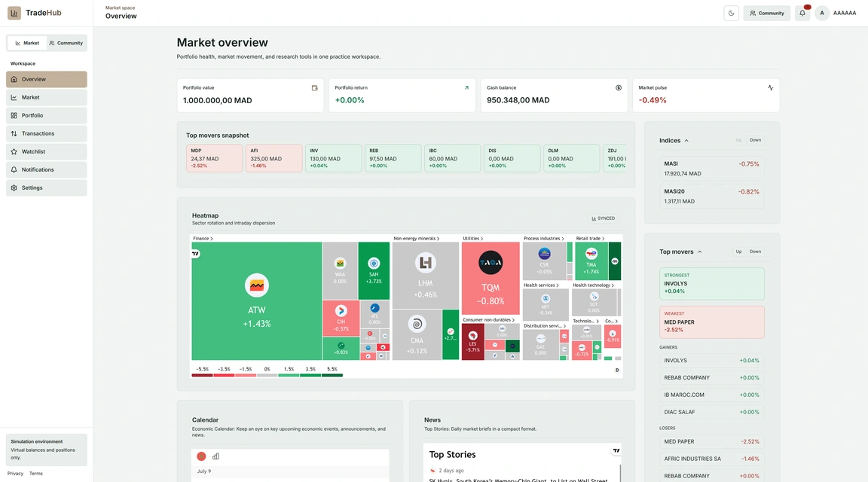Open Privacy link in sidebar footer
Image resolution: width=868 pixels, height=482 pixels.
pyautogui.click(x=16, y=474)
